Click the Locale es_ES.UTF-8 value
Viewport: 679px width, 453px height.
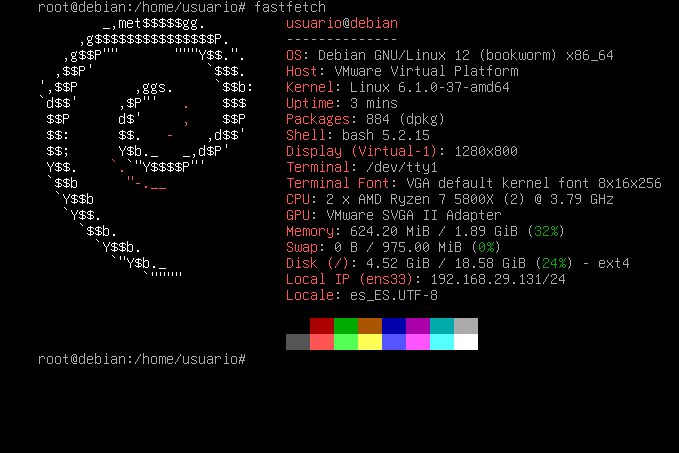point(394,295)
